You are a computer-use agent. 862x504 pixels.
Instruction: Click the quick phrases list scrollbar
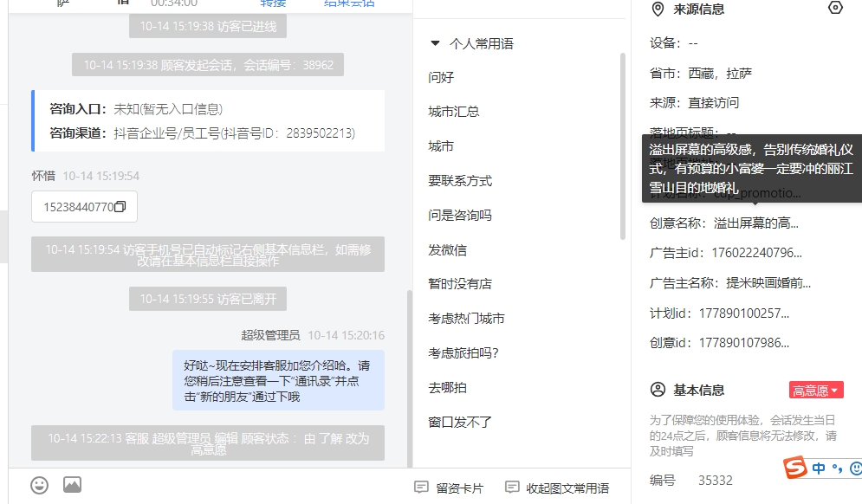[x=622, y=146]
